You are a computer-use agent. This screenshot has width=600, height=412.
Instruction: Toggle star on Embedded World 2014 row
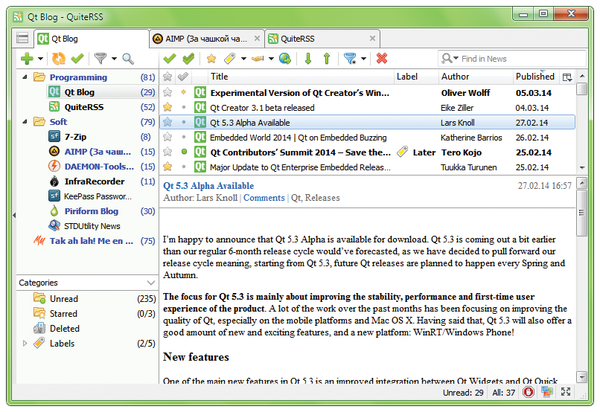click(x=167, y=137)
